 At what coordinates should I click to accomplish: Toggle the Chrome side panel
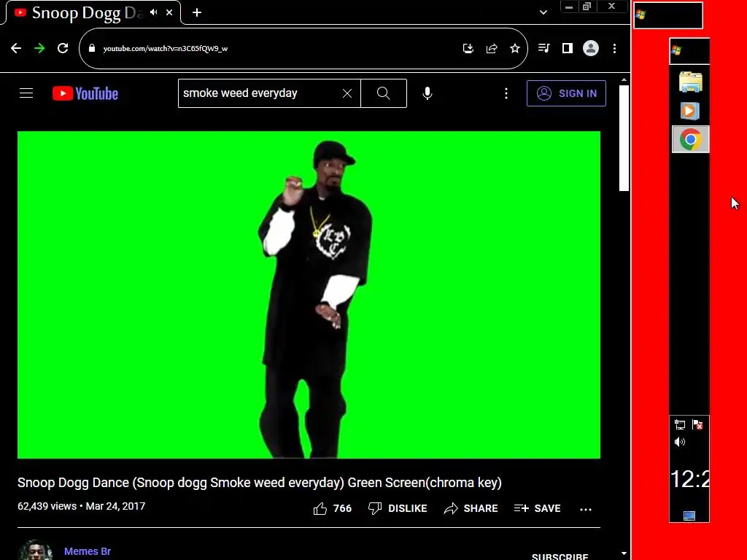[568, 48]
